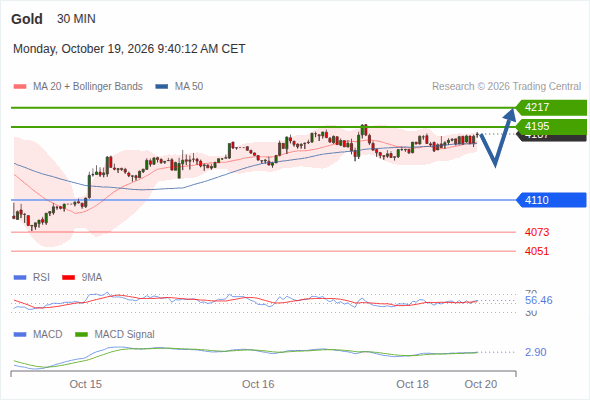Image resolution: width=590 pixels, height=400 pixels.
Task: Click the MACD value 2.90 label
Action: [x=536, y=352]
